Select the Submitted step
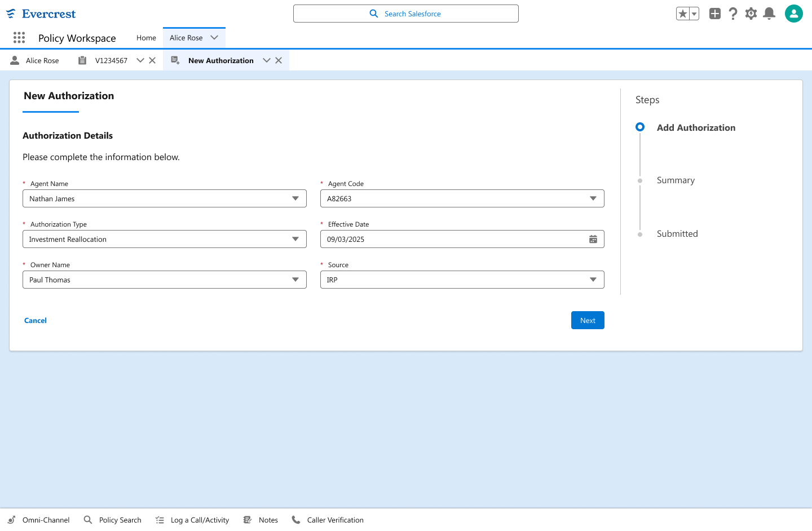 click(x=677, y=234)
